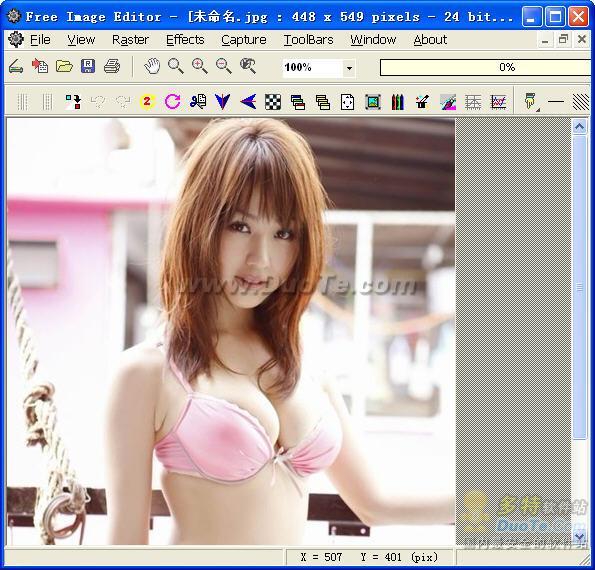
Task: Click the zoom out magnifier with minus
Action: pyautogui.click(x=224, y=67)
